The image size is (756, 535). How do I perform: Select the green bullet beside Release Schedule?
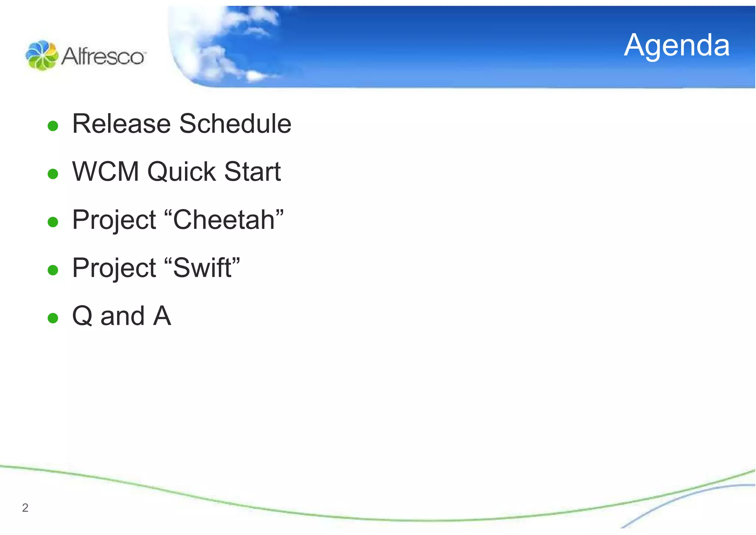click(53, 126)
